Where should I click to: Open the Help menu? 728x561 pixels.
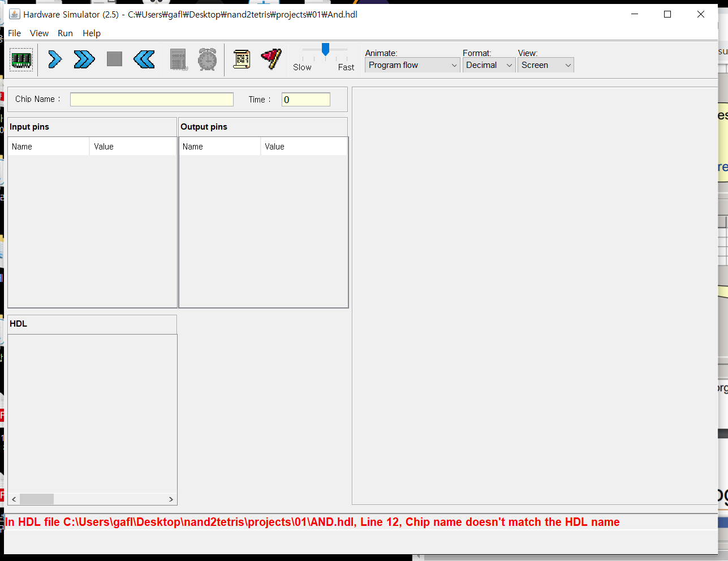click(92, 33)
